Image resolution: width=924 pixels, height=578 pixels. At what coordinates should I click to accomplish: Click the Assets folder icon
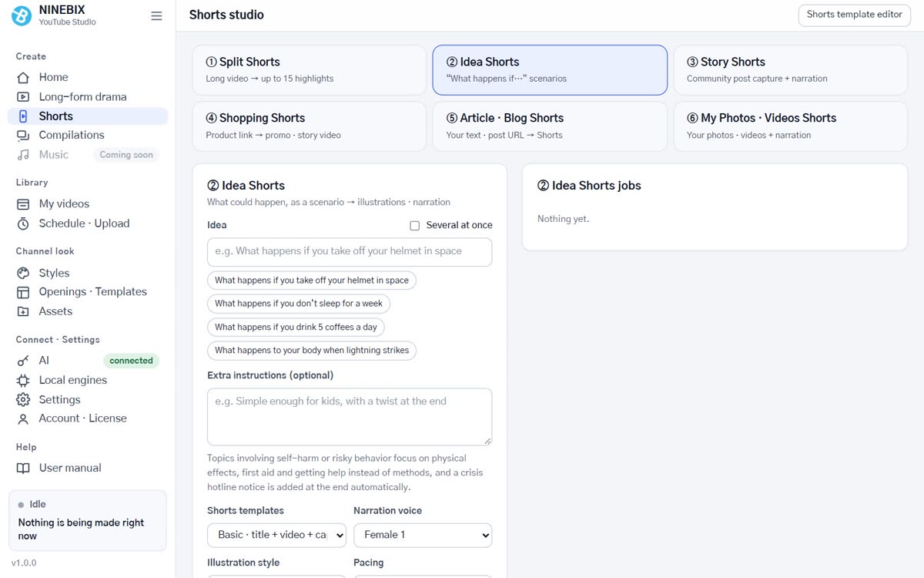[x=23, y=311]
